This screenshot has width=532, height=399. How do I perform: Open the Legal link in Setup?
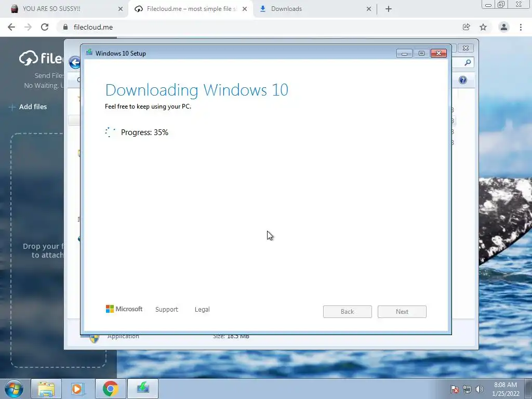tap(202, 310)
